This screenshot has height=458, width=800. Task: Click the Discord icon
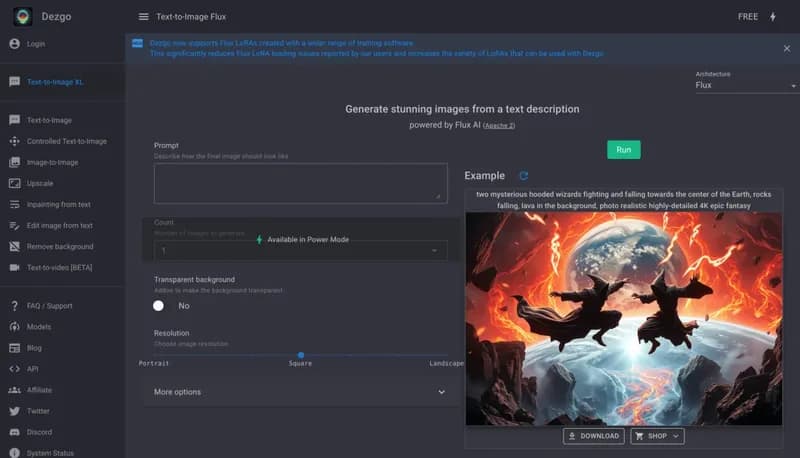coord(14,432)
